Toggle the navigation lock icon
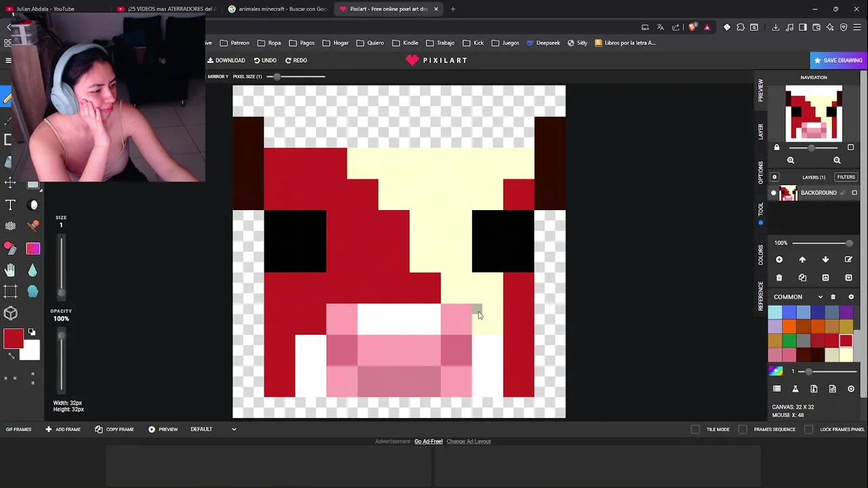Screen dimensions: 868x488 tap(777, 148)
